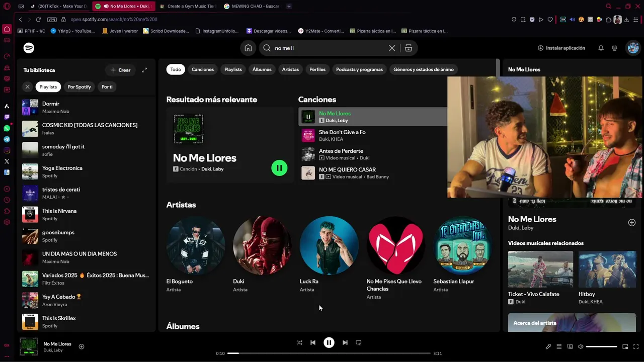644x362 pixels.
Task: Open Sebastian Llapur artist card
Action: coord(462,254)
